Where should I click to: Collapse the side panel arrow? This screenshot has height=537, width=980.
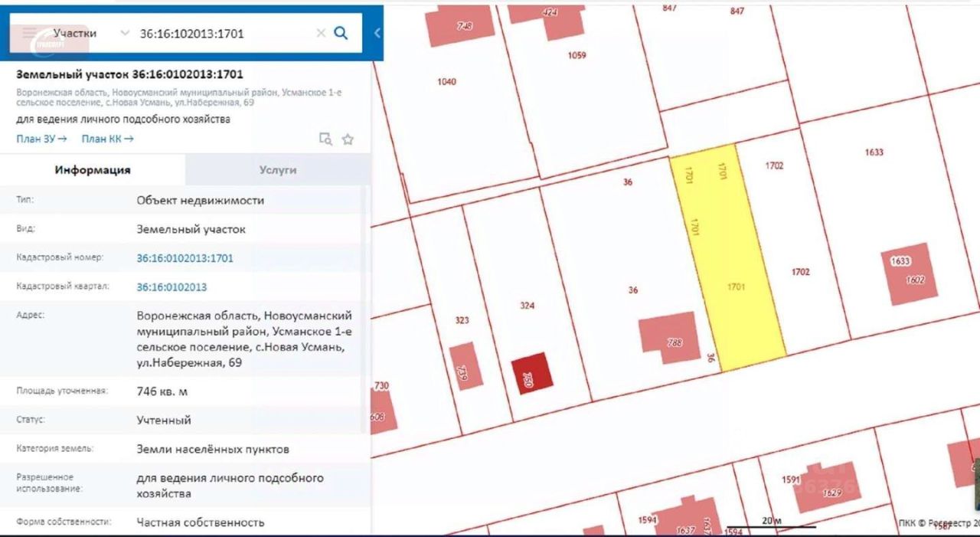[377, 33]
